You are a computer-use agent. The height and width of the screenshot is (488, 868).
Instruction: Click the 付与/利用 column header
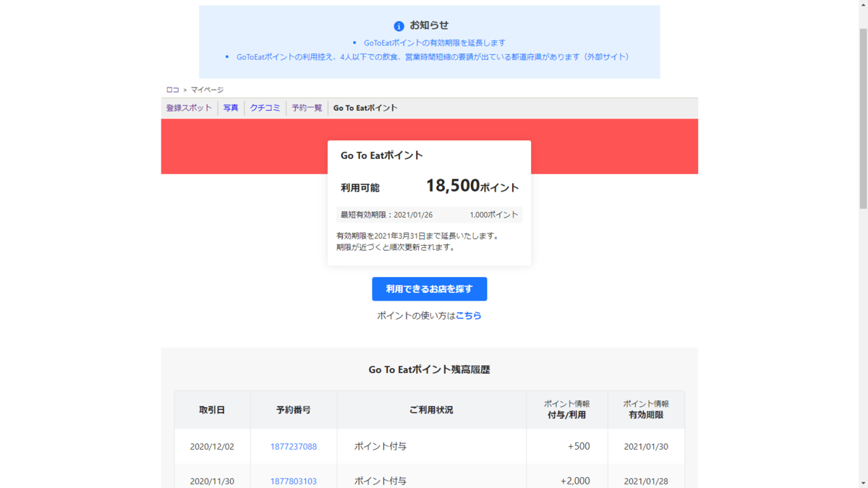(x=566, y=410)
